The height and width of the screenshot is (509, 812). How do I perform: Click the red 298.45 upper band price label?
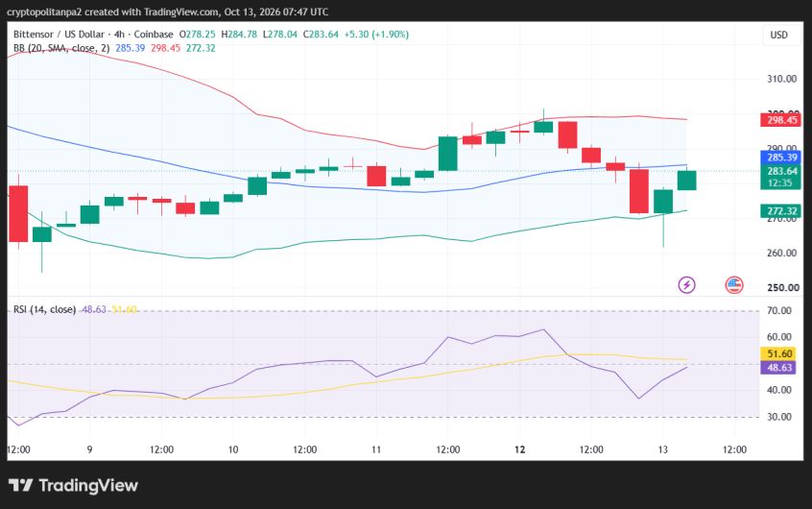tap(781, 120)
